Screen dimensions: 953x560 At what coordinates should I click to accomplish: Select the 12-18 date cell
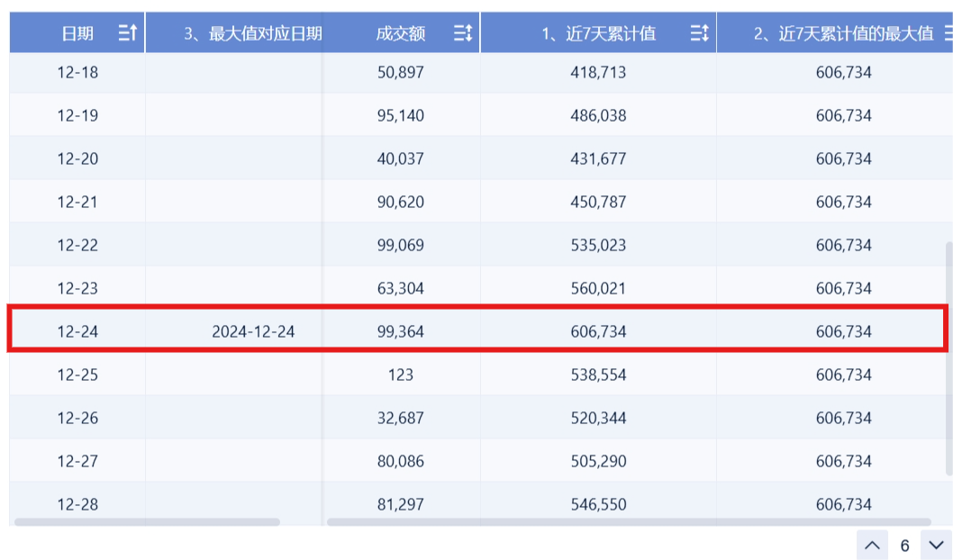tap(77, 72)
